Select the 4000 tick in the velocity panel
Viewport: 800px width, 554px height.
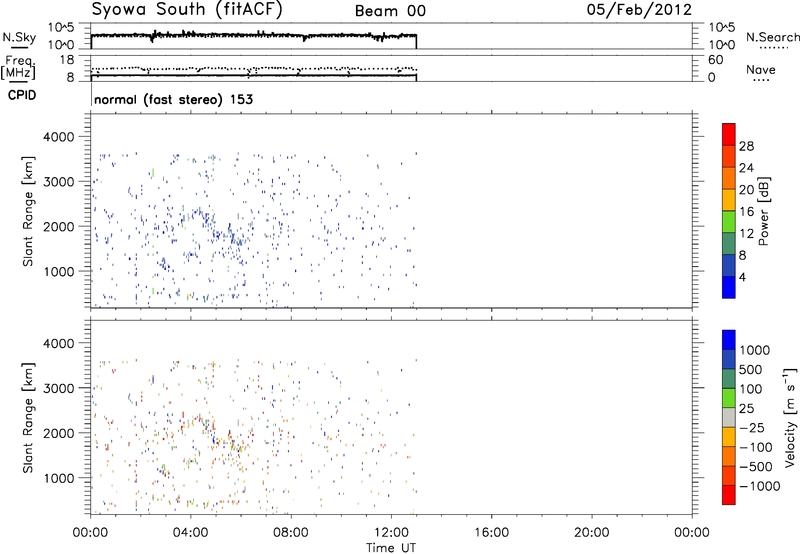click(x=59, y=343)
